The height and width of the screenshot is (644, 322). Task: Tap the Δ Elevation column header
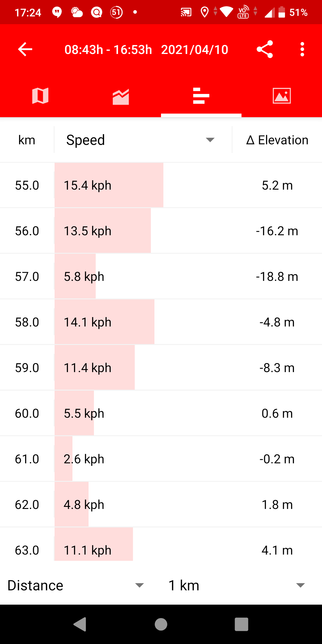pyautogui.click(x=277, y=140)
